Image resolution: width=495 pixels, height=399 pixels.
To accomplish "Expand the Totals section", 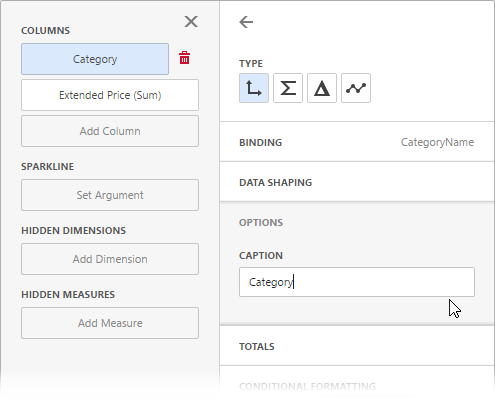I will [x=357, y=346].
